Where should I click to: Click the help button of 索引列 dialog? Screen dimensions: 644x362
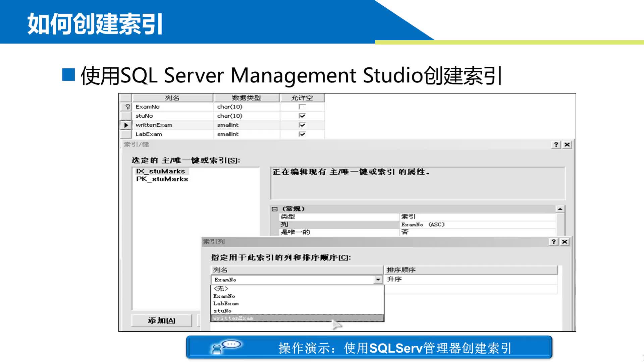(x=554, y=242)
